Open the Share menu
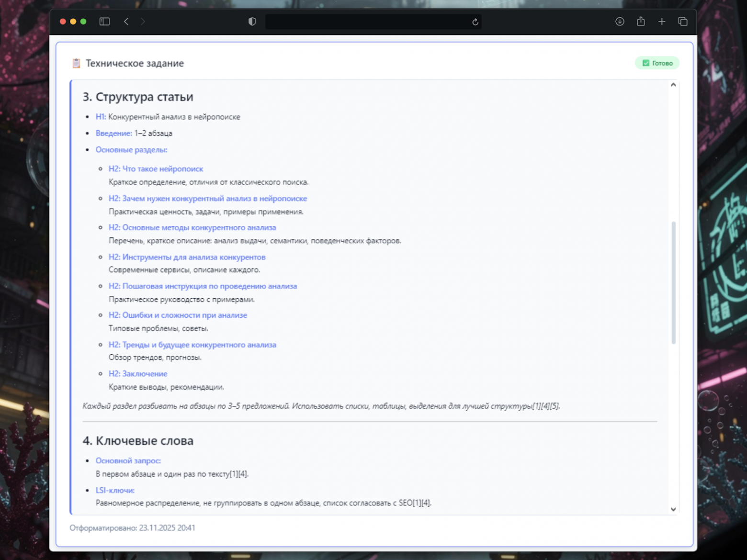Screen dimensions: 747x560 click(x=641, y=22)
